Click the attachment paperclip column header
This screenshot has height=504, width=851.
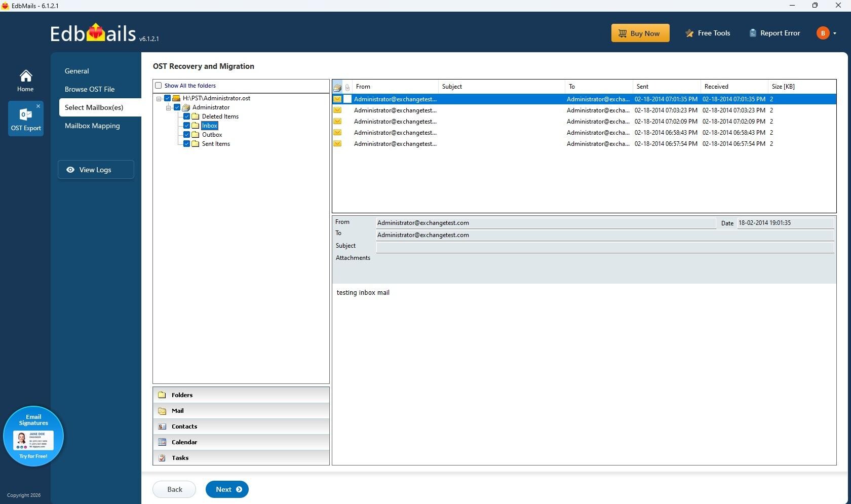click(347, 87)
